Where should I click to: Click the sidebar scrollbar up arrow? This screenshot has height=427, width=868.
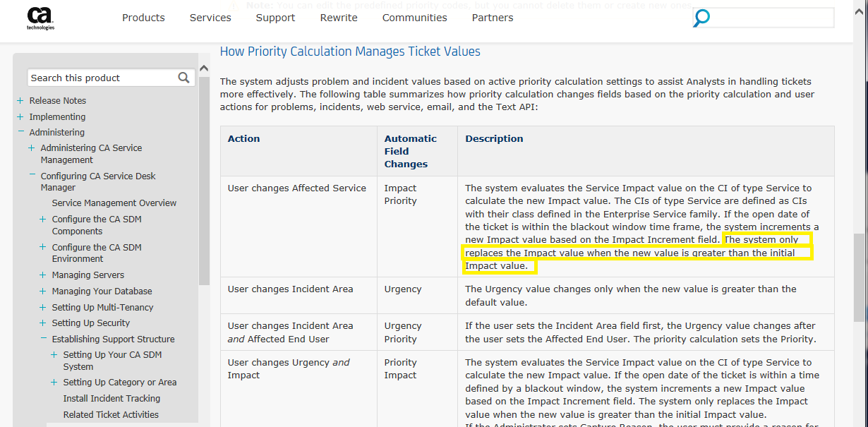204,67
